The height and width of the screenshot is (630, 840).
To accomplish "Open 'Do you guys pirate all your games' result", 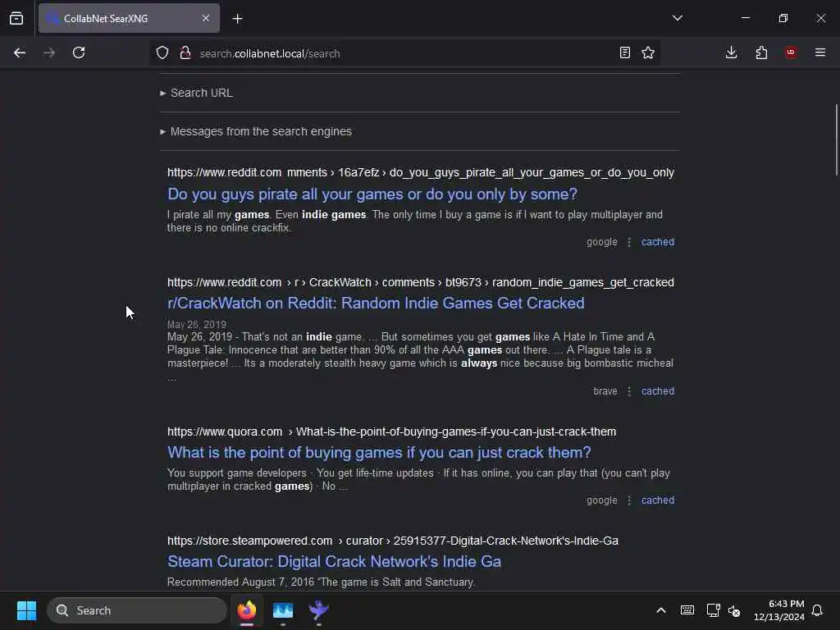I will [372, 194].
